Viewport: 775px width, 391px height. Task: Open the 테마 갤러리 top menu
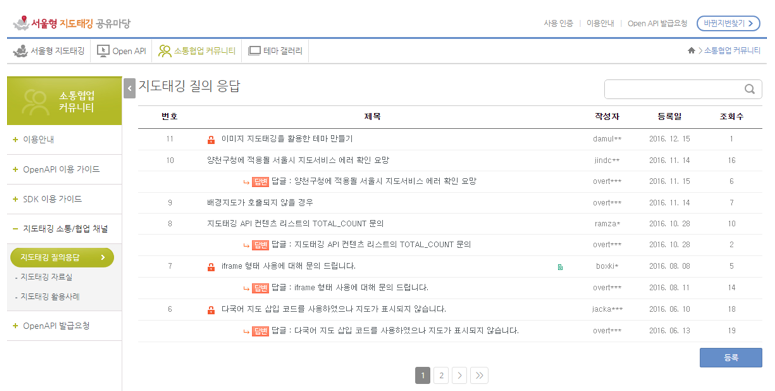(x=275, y=51)
